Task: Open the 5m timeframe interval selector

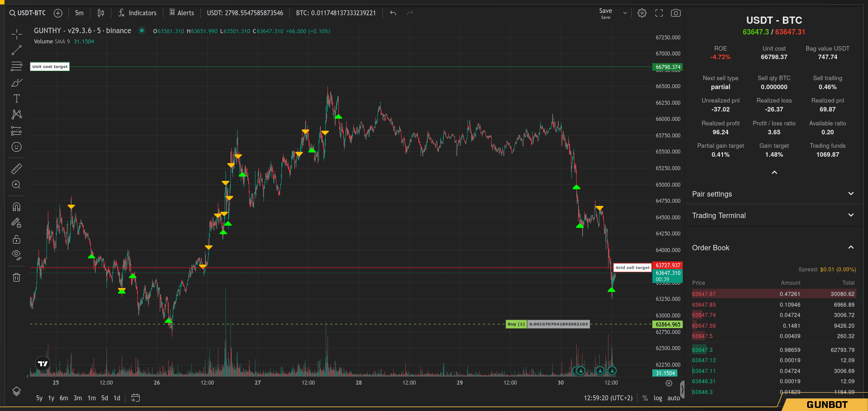Action: [79, 13]
